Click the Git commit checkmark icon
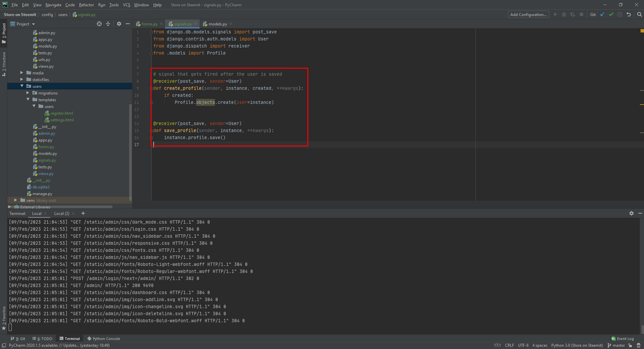 (x=611, y=15)
